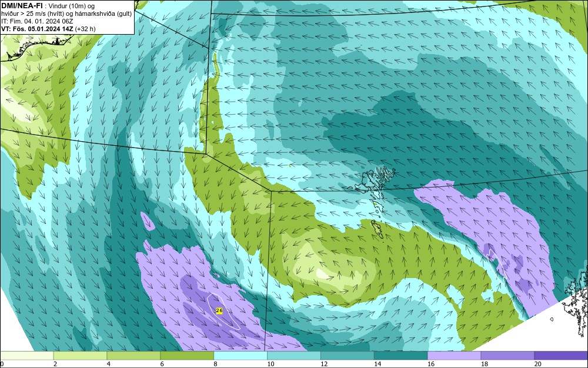Select the 2–4 m/s light green legend swatch
Viewport: 588px width, 368px height.
tap(80, 356)
